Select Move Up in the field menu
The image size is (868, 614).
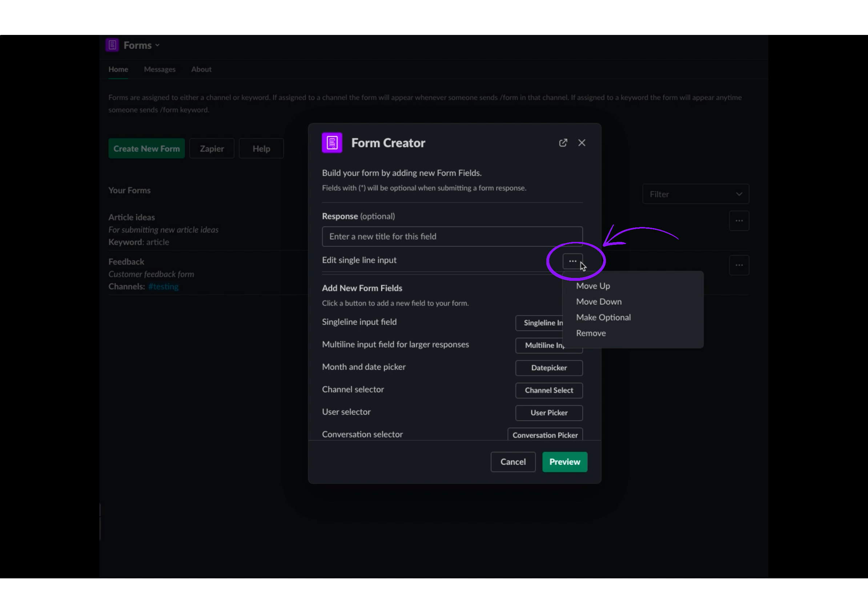coord(593,286)
